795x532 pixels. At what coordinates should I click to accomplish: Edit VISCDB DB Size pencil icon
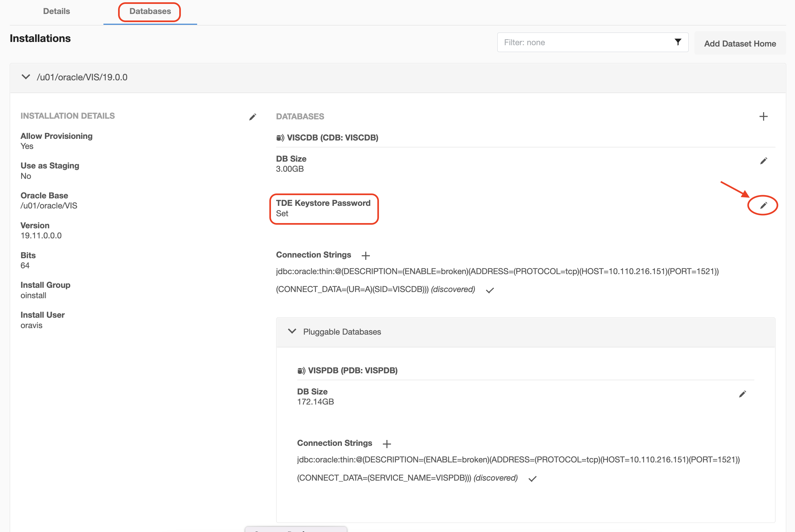coord(763,161)
